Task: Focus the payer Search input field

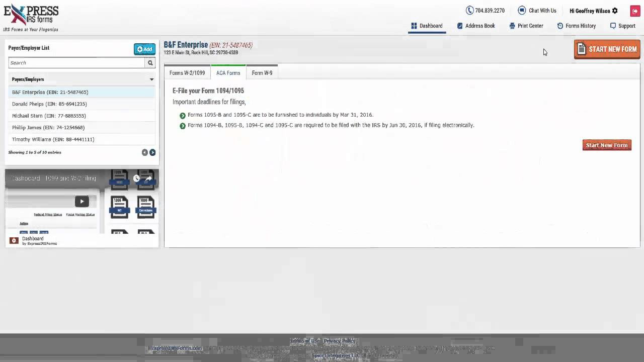Action: point(76,63)
